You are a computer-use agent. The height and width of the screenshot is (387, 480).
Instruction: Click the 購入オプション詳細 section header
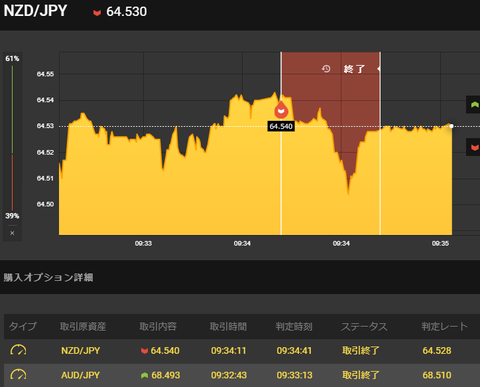(48, 277)
